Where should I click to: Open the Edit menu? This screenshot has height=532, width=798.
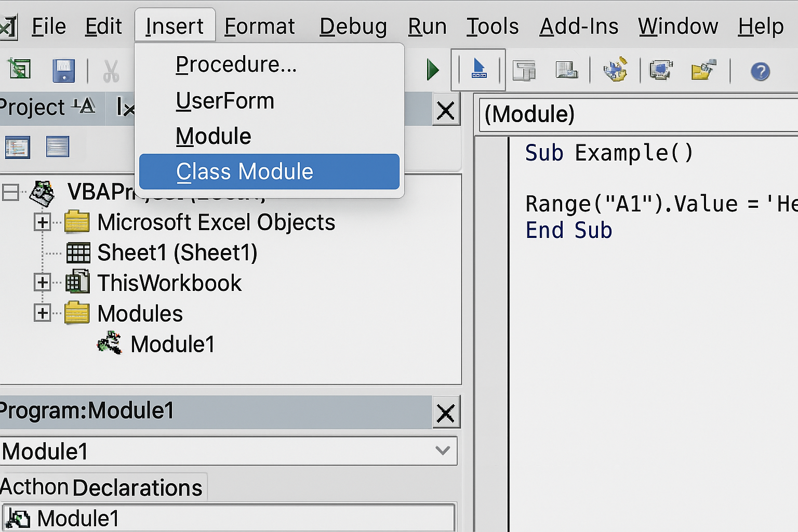tap(103, 26)
